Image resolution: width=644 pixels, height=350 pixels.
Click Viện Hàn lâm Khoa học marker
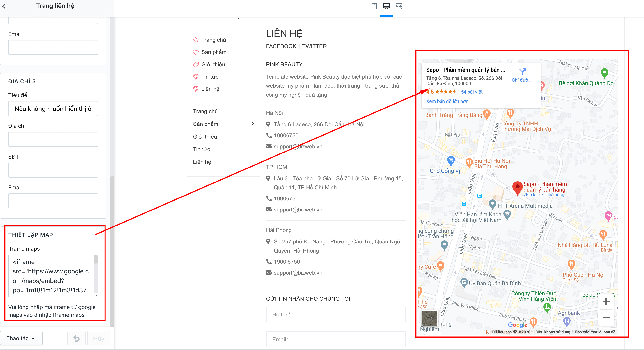coord(507,214)
